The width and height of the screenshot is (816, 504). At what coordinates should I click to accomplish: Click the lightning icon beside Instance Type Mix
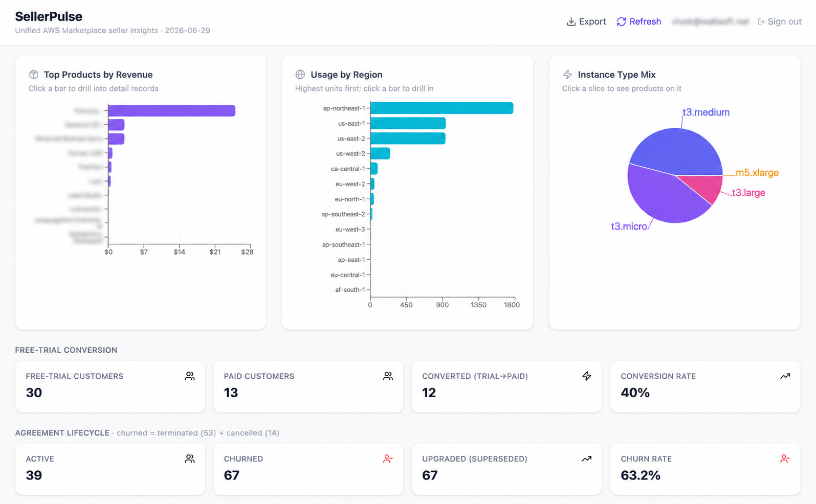click(567, 75)
